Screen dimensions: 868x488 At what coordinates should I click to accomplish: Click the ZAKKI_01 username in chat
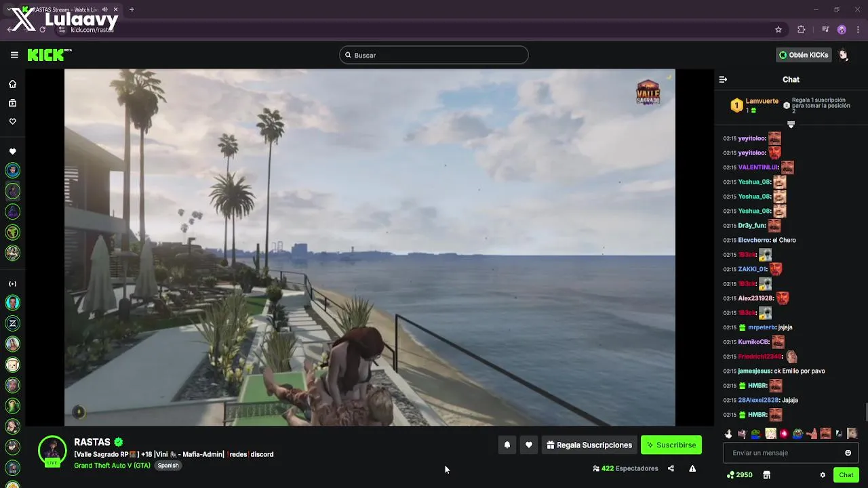tap(752, 269)
